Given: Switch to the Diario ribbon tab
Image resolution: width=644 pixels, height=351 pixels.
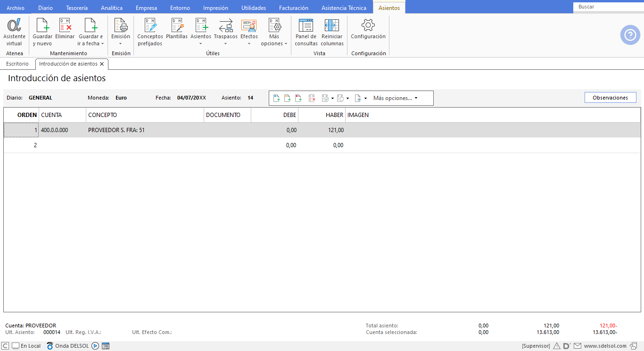Looking at the screenshot, I should (45, 8).
